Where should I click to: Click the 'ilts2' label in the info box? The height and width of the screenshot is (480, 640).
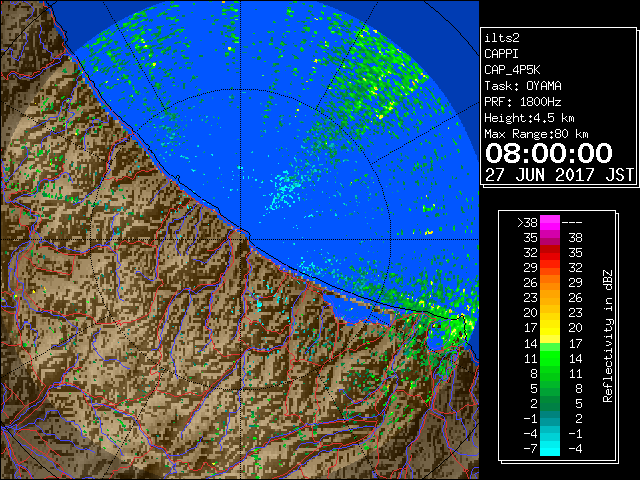502,38
